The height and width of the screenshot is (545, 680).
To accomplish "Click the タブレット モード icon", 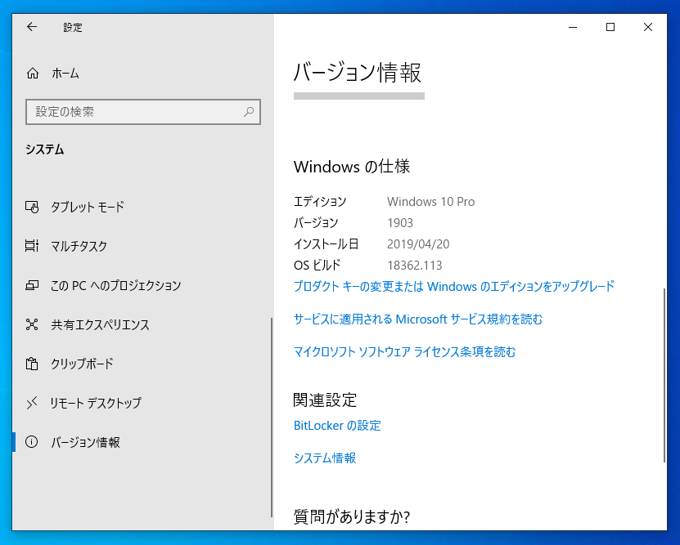I will [32, 207].
